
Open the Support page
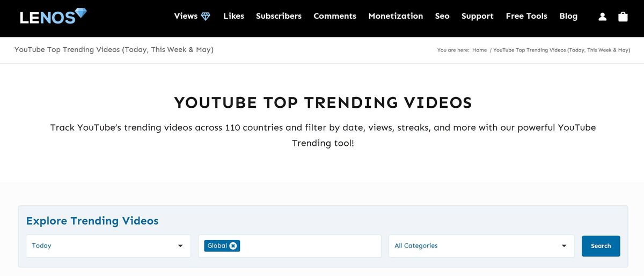pos(478,16)
